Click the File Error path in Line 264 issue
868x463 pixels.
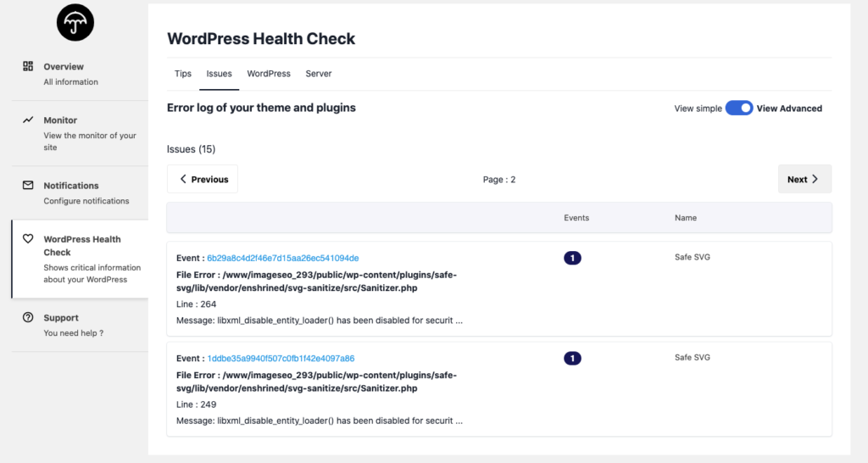click(x=317, y=282)
